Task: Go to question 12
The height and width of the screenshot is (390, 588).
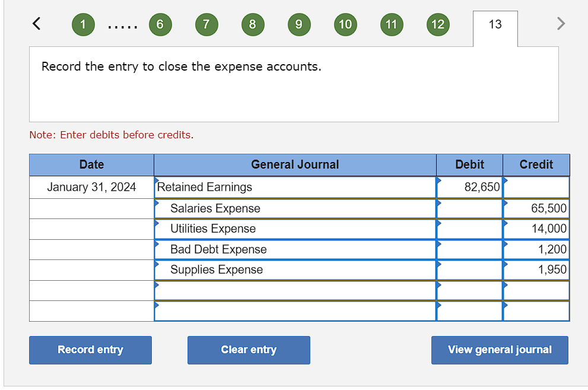Action: coord(438,24)
